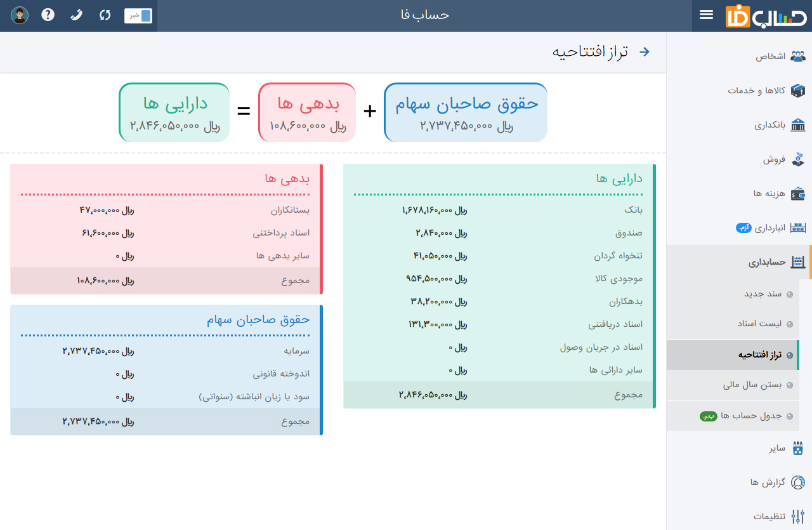
Task: Click the انبارداری warehouse icon
Action: click(798, 227)
